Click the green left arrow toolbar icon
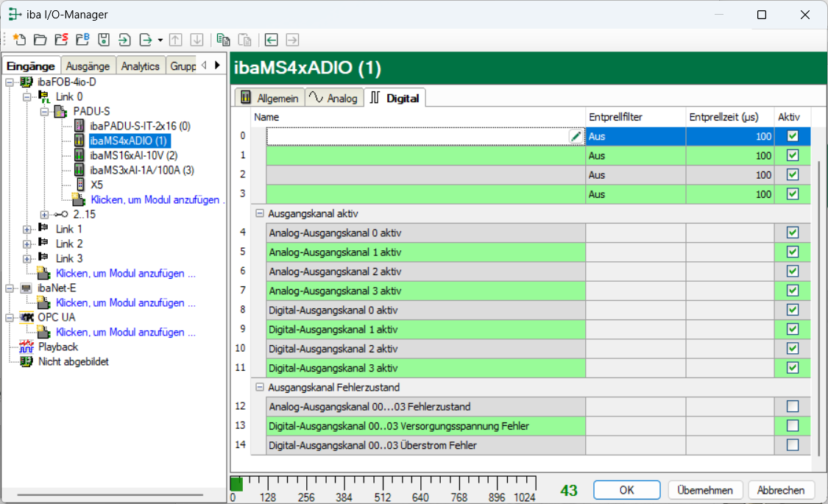 pyautogui.click(x=272, y=40)
